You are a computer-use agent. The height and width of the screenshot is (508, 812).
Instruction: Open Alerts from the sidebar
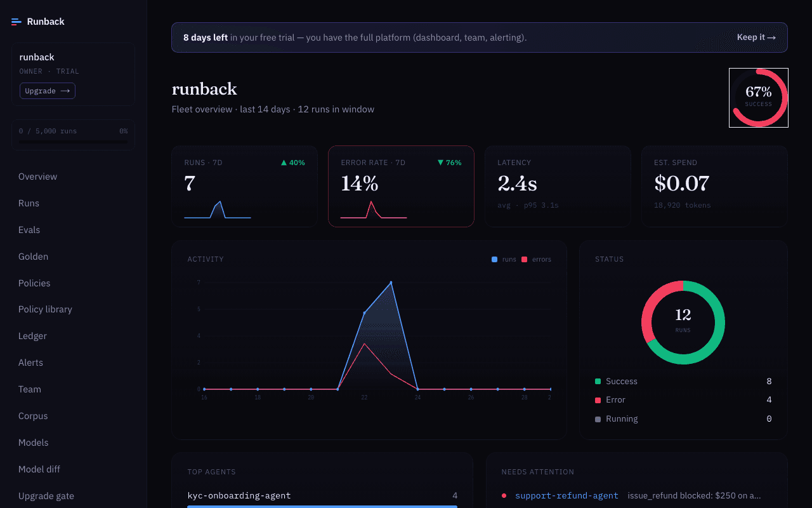(x=30, y=363)
